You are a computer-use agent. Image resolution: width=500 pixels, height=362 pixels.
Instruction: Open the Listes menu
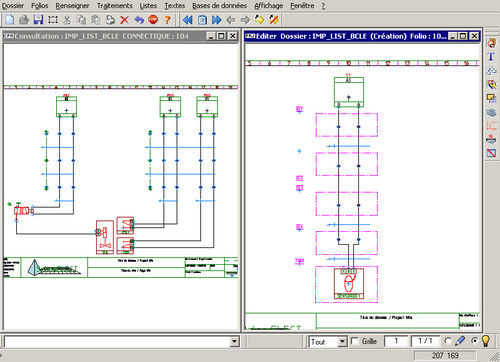pos(148,6)
